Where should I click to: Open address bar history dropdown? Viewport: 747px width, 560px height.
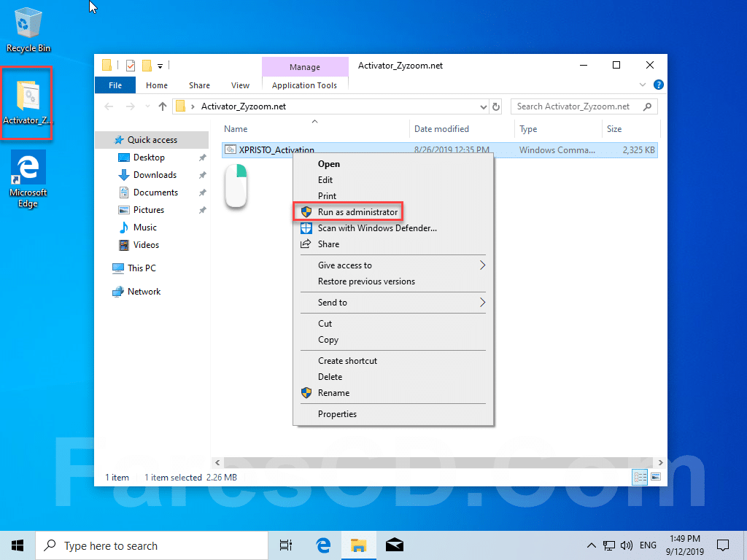(x=483, y=106)
